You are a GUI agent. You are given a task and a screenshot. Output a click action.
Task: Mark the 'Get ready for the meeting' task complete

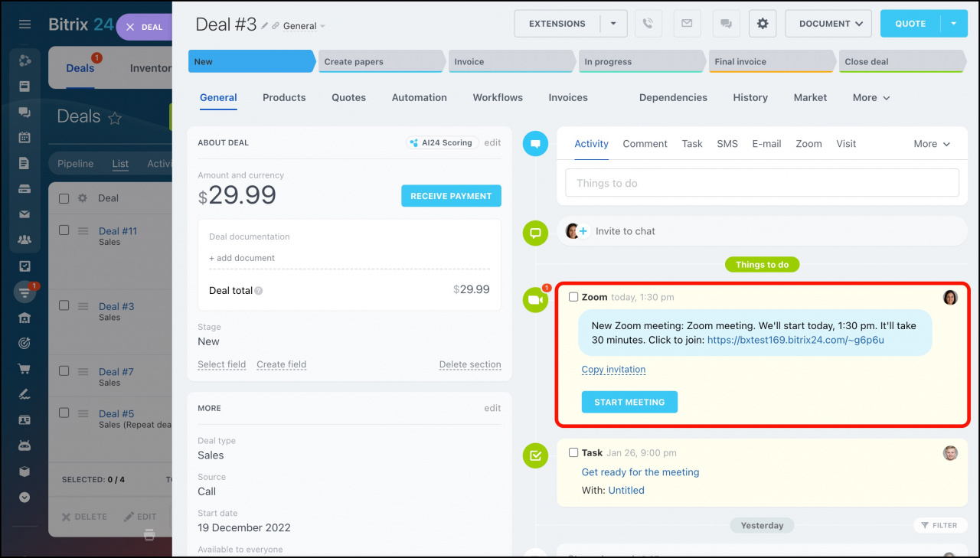(x=573, y=452)
